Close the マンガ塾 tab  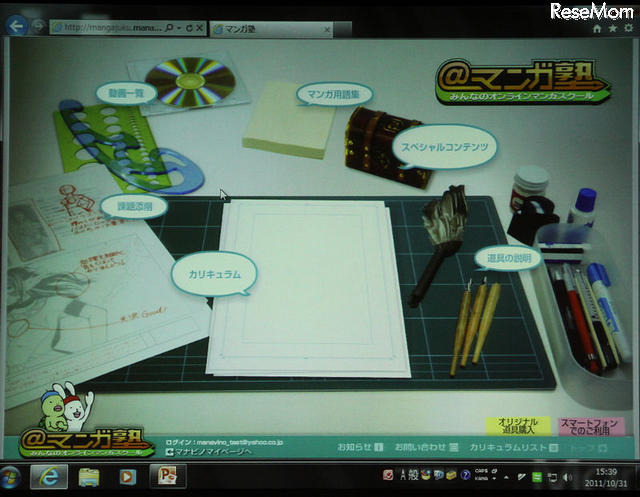pos(327,30)
